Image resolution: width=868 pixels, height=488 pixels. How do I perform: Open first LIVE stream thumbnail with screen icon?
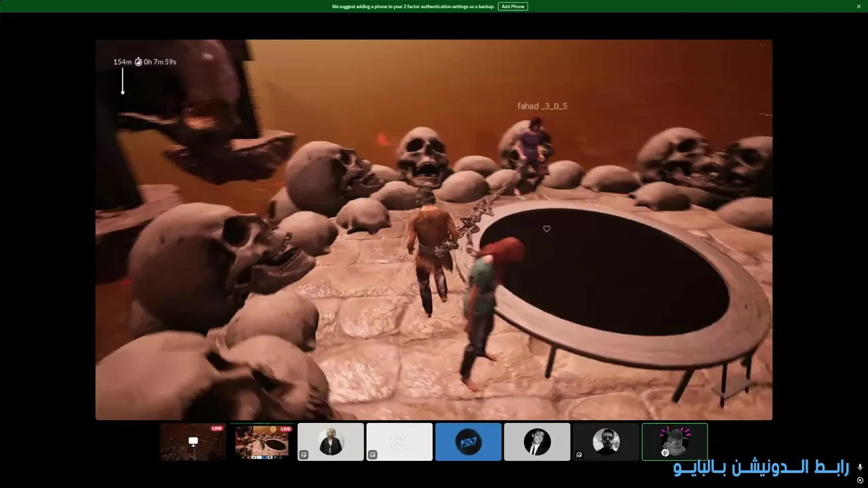[x=193, y=442]
